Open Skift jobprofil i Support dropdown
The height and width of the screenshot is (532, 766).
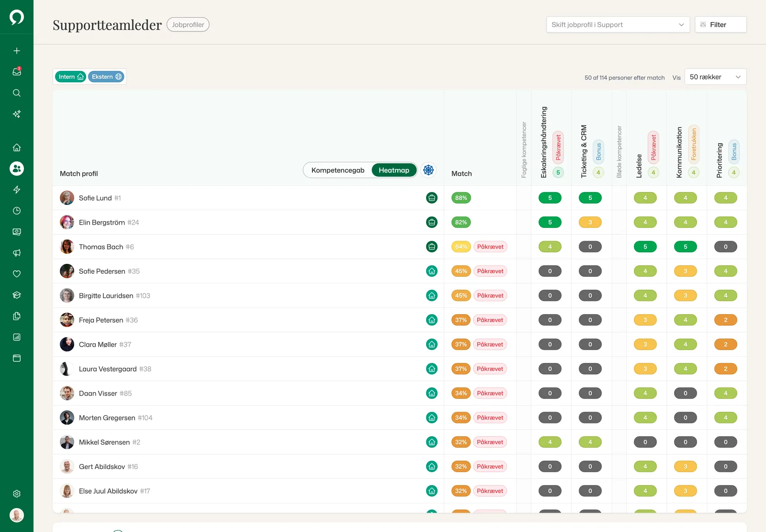click(618, 24)
